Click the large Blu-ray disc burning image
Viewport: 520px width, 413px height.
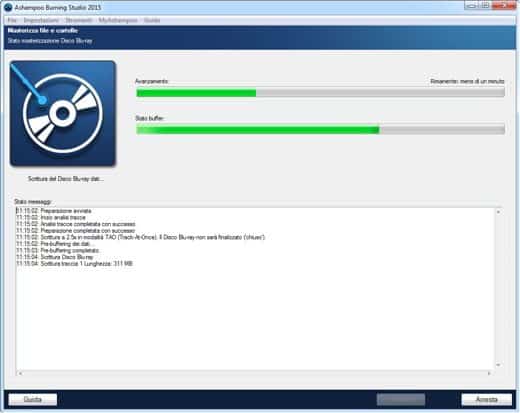pos(63,113)
